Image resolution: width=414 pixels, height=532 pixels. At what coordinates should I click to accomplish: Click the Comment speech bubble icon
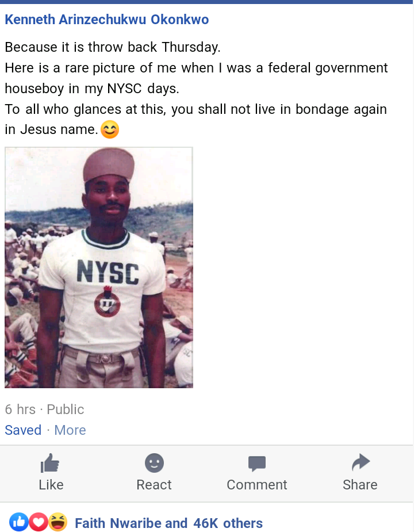[257, 464]
